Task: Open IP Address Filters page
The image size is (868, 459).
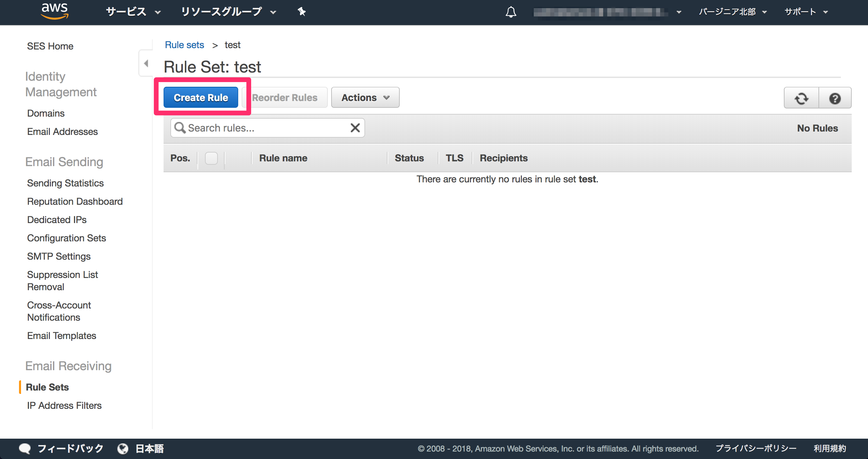Action: pyautogui.click(x=64, y=405)
